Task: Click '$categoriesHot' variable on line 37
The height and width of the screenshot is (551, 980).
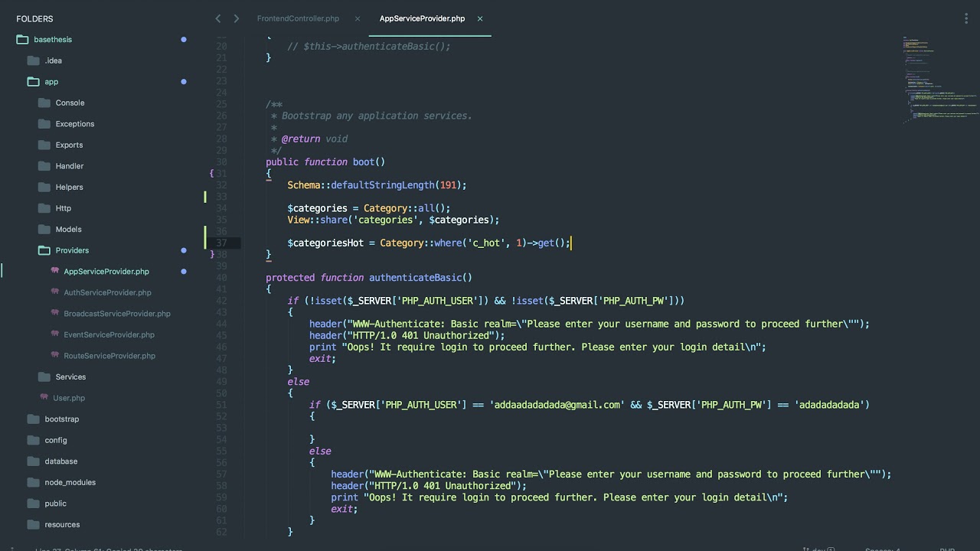Action: (x=325, y=243)
